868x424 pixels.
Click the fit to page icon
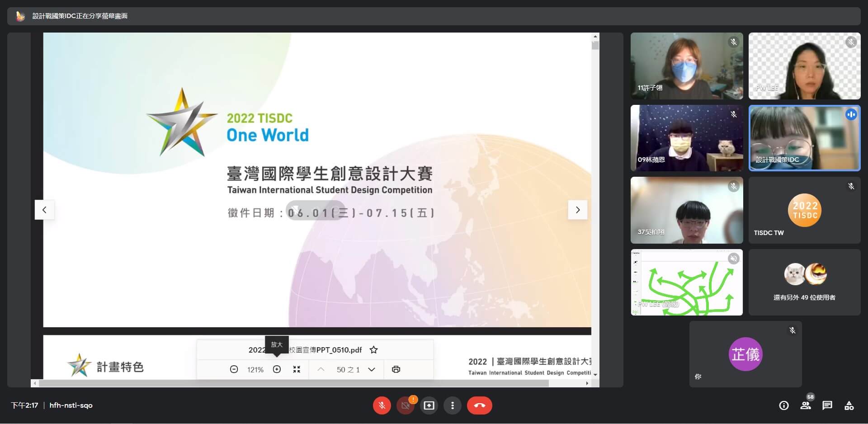(x=297, y=369)
